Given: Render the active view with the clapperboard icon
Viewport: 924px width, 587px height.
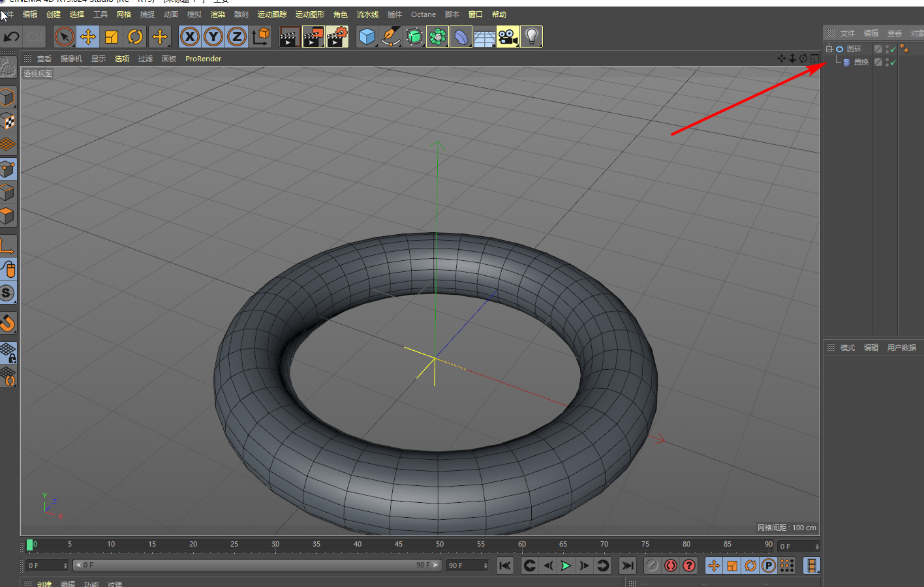Looking at the screenshot, I should tap(289, 37).
